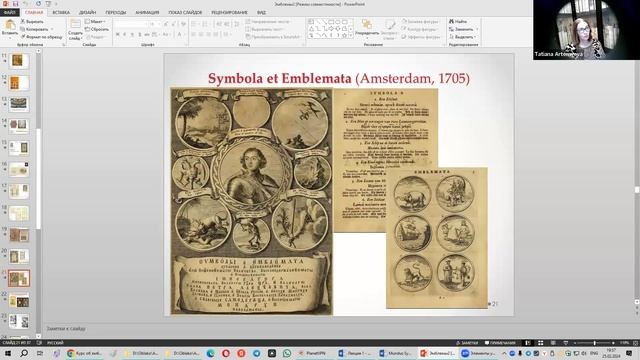Click the Undo icon in quick access toolbar

pyautogui.click(x=25, y=4)
